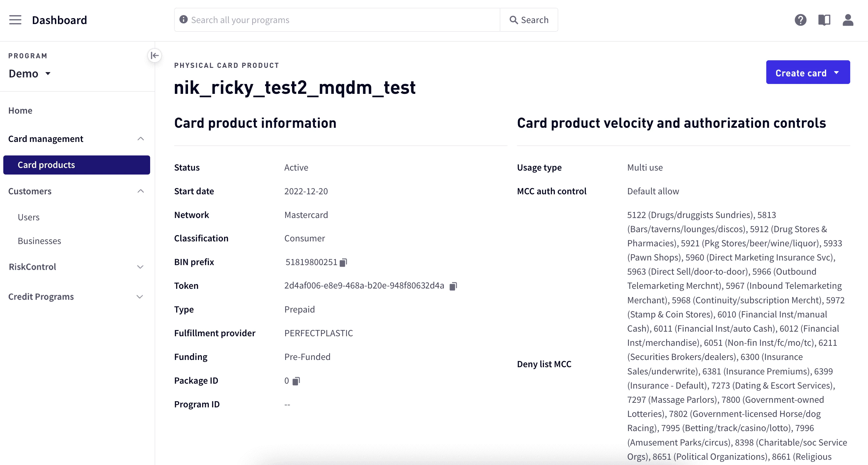Copy the Package ID value
The image size is (868, 465).
click(x=296, y=381)
